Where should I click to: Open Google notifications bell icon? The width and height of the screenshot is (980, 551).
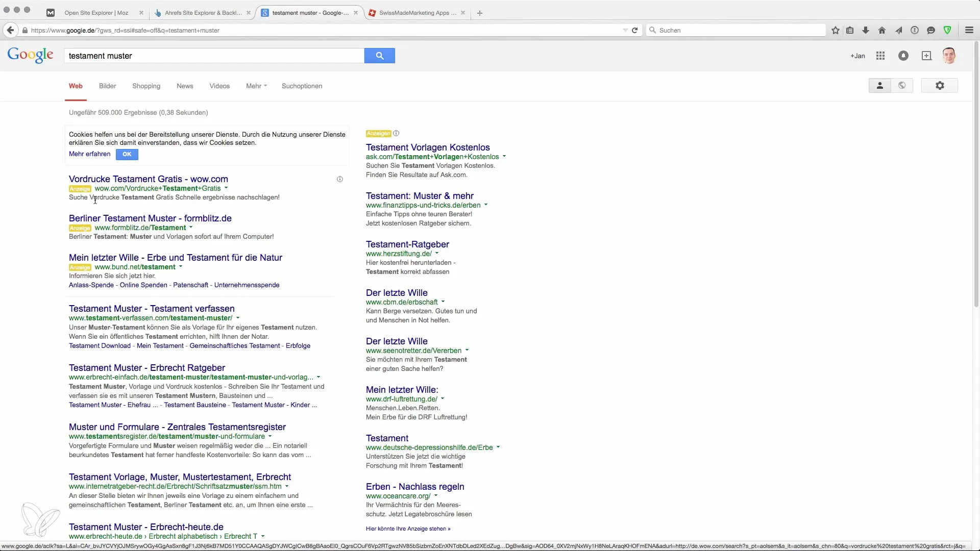[903, 56]
